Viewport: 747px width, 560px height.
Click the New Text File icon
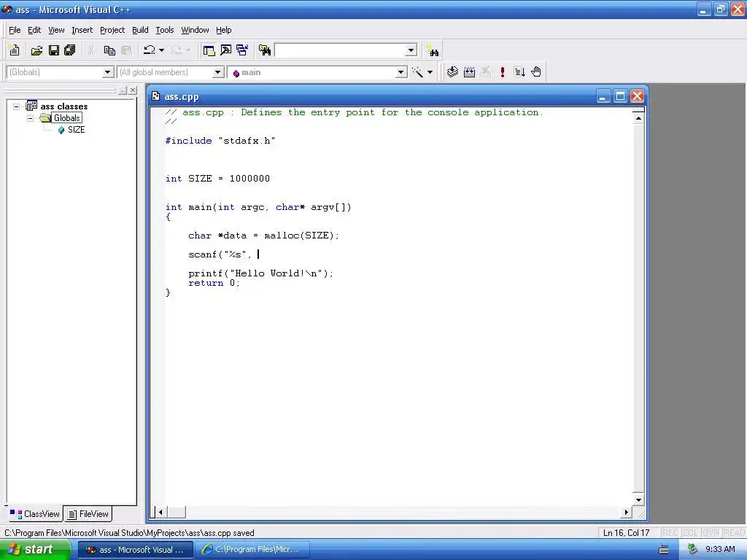pos(15,50)
